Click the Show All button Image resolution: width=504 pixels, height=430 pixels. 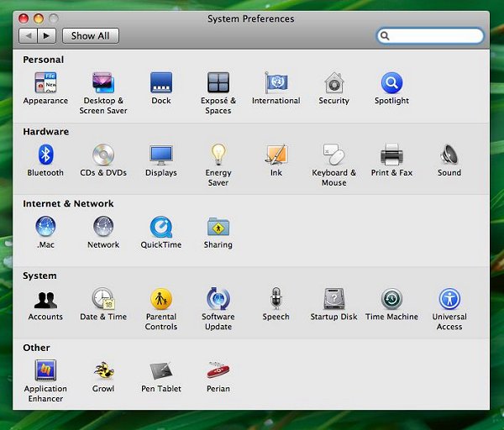pos(90,35)
